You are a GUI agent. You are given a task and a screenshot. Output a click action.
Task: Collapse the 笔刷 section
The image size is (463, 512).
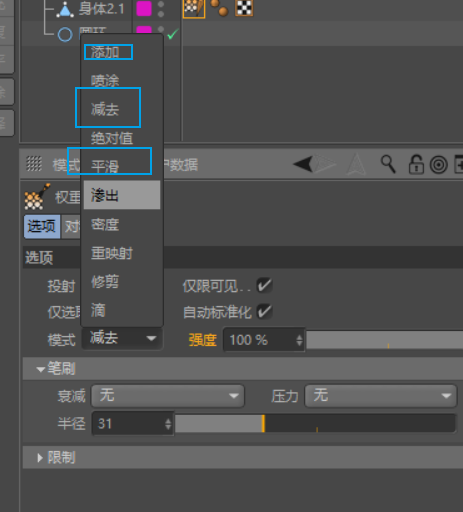coord(41,369)
